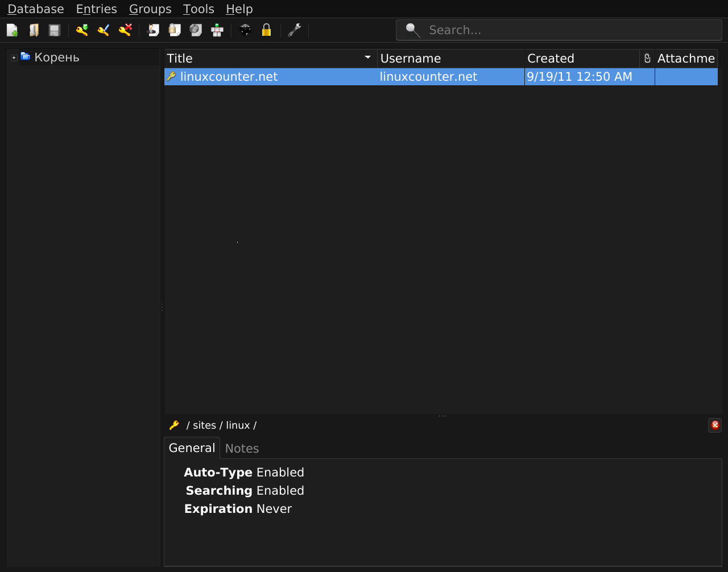Add a new password entry

(81, 30)
